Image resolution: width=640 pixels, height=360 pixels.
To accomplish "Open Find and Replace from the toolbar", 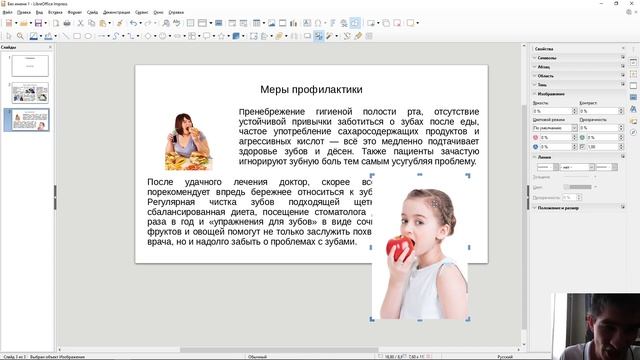I will click(166, 23).
